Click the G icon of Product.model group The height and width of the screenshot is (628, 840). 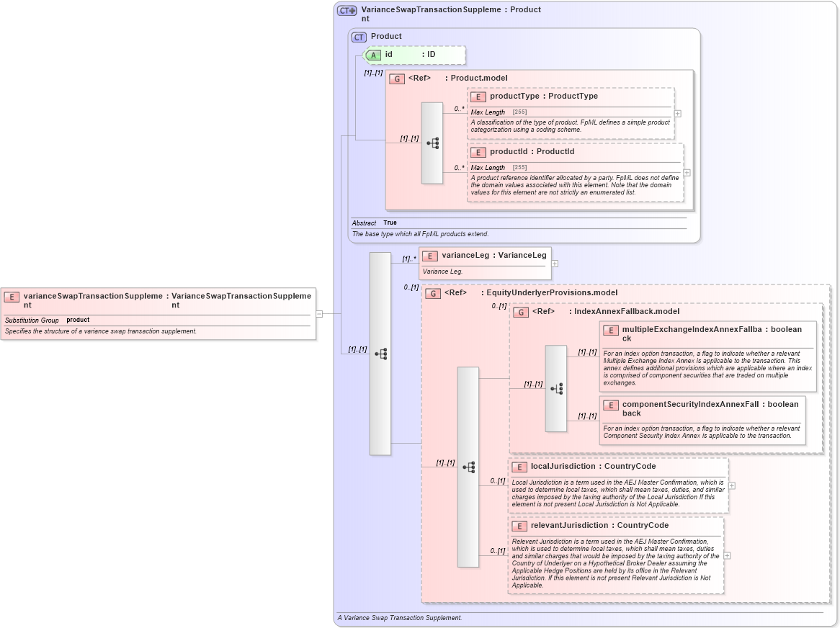[396, 78]
